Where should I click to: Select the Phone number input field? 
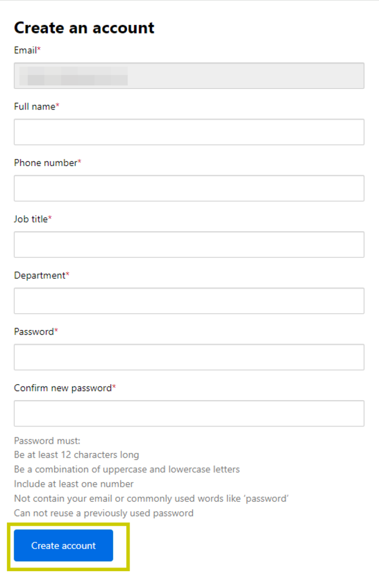(x=189, y=188)
